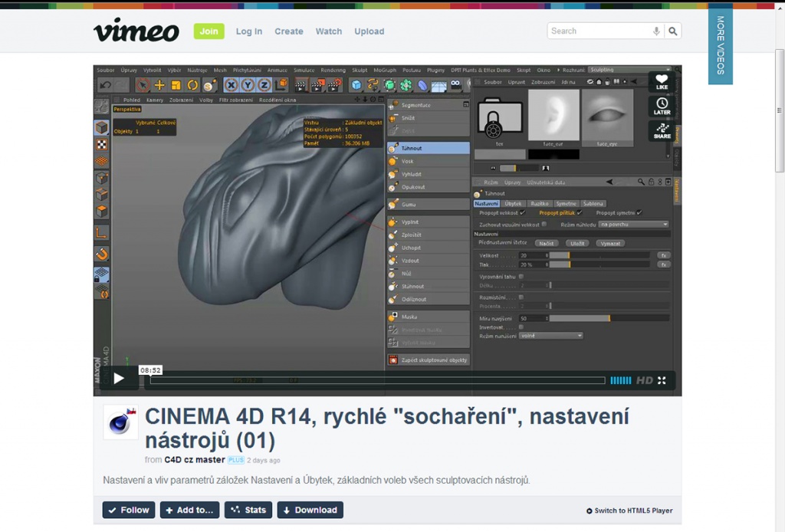Select the Zploštět sculpt brush
785x532 pixels.
429,235
